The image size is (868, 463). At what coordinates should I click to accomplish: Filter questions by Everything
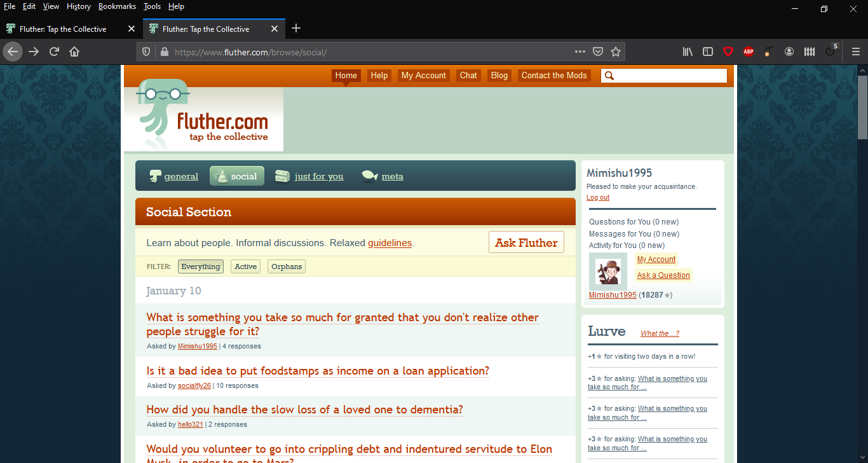coord(201,266)
